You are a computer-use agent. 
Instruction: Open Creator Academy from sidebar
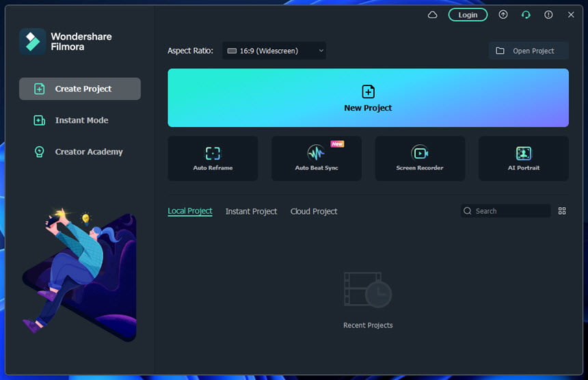tap(80, 152)
